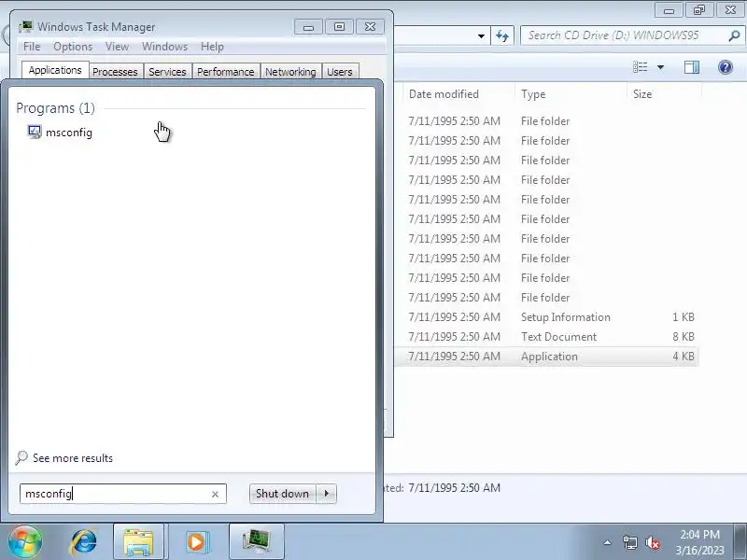Screen dimensions: 747x560
Task: Sort by the Date modified column header
Action: coord(444,94)
